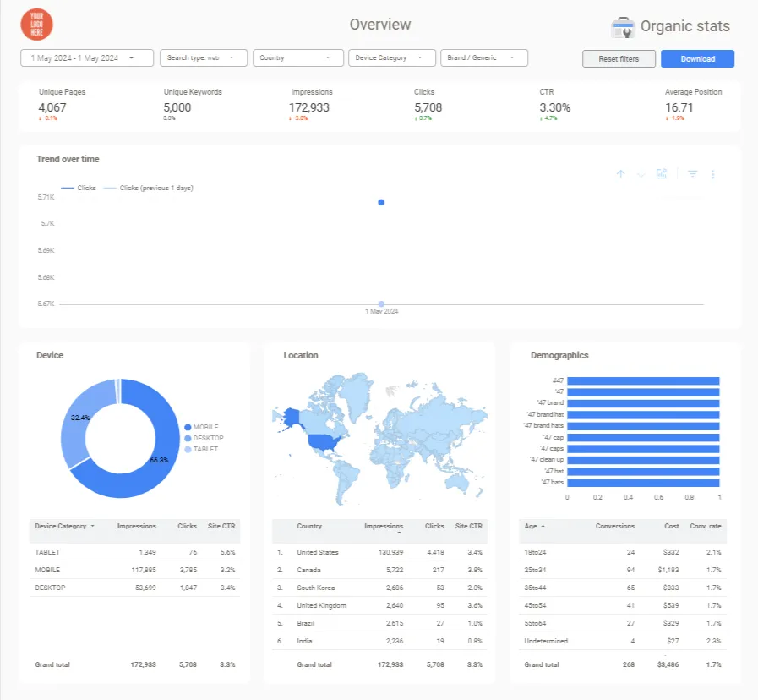
Task: Click the blue Download button
Action: tap(697, 59)
